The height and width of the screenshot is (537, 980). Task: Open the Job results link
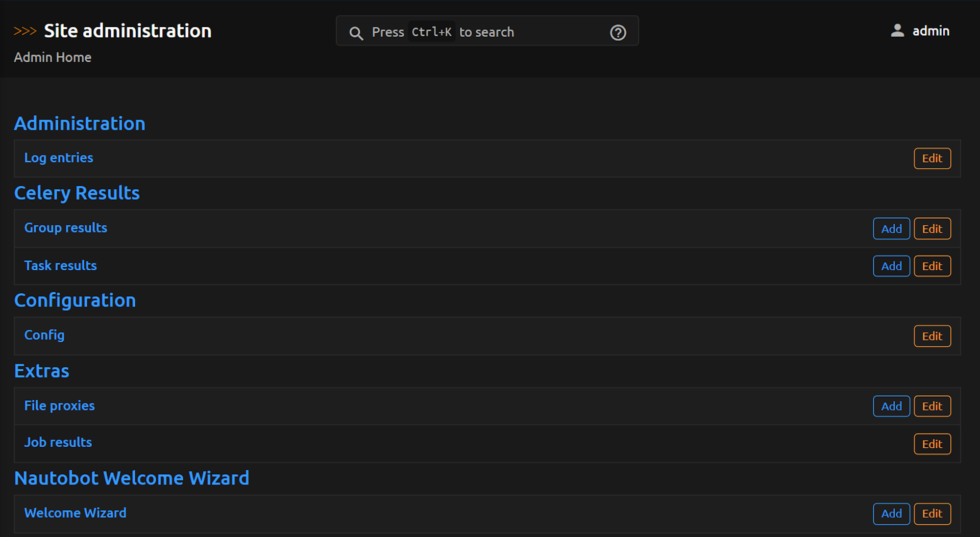click(x=58, y=442)
